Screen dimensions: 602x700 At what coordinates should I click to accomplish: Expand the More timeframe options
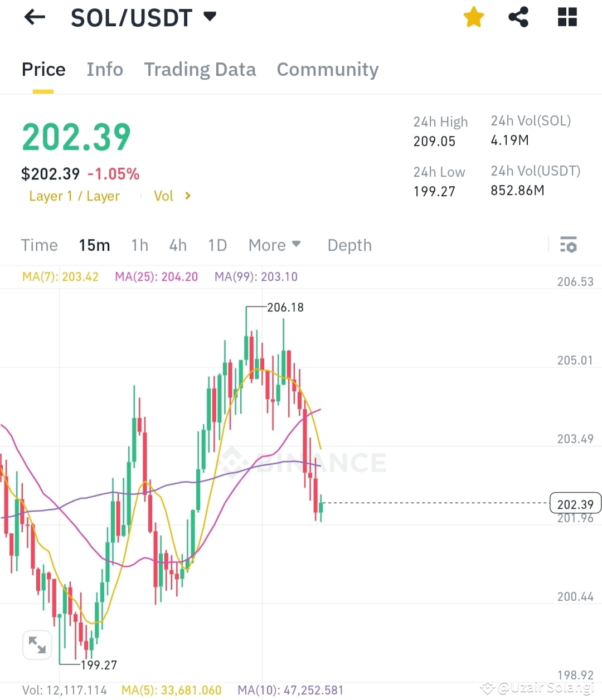[x=274, y=245]
